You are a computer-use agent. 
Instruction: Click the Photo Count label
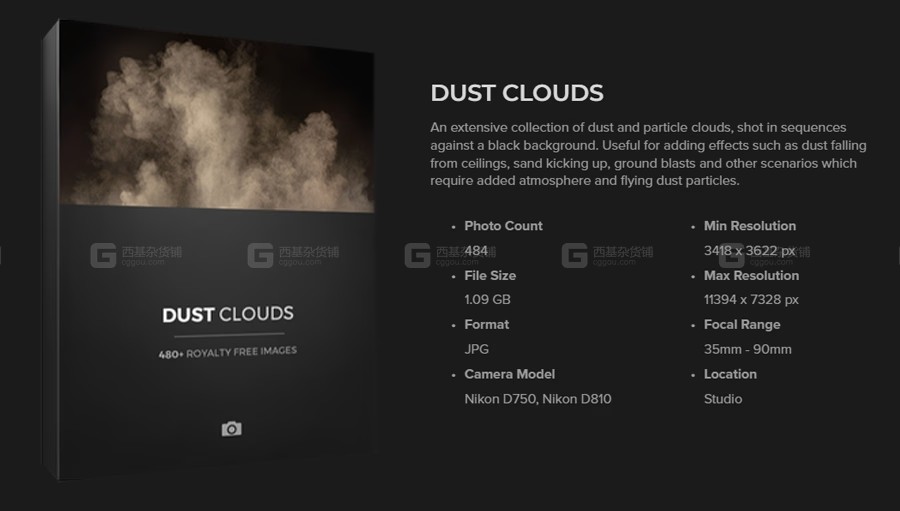tap(503, 226)
